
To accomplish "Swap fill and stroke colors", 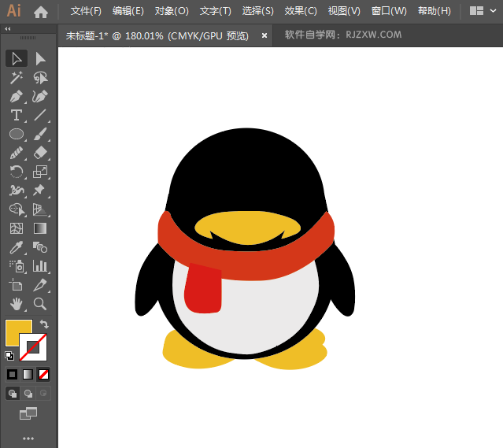I will (44, 324).
